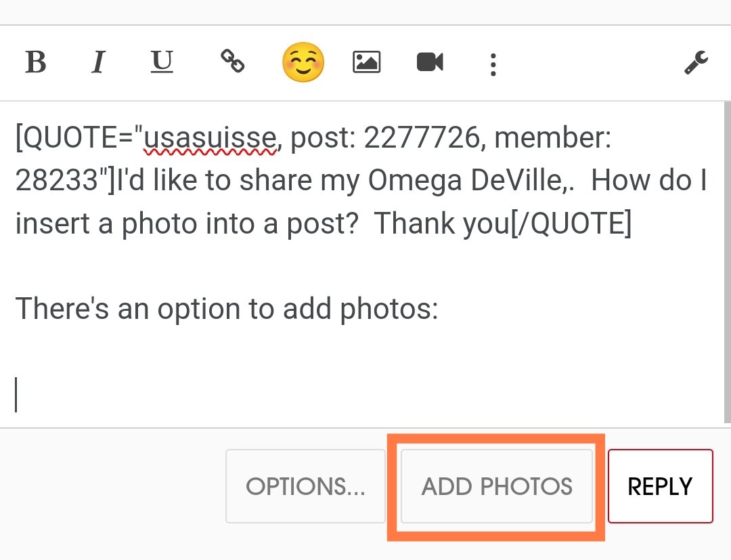Click the insert image icon

pyautogui.click(x=366, y=63)
